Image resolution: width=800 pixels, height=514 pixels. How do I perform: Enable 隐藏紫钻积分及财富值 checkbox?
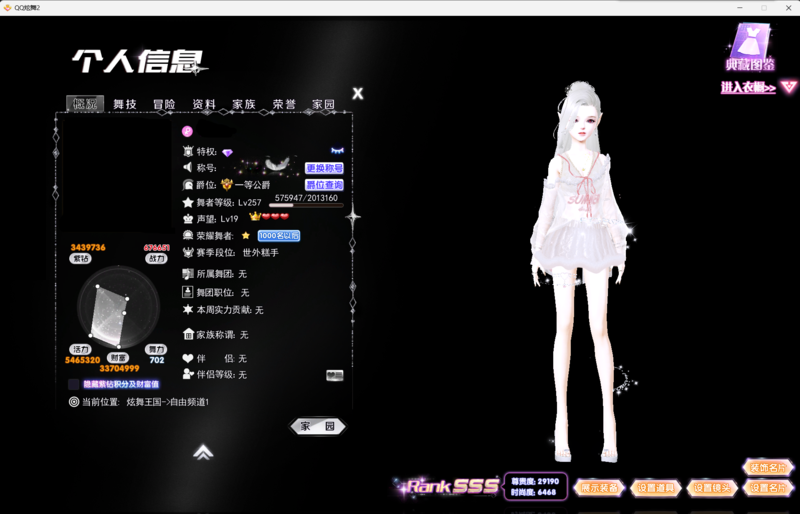coord(74,384)
